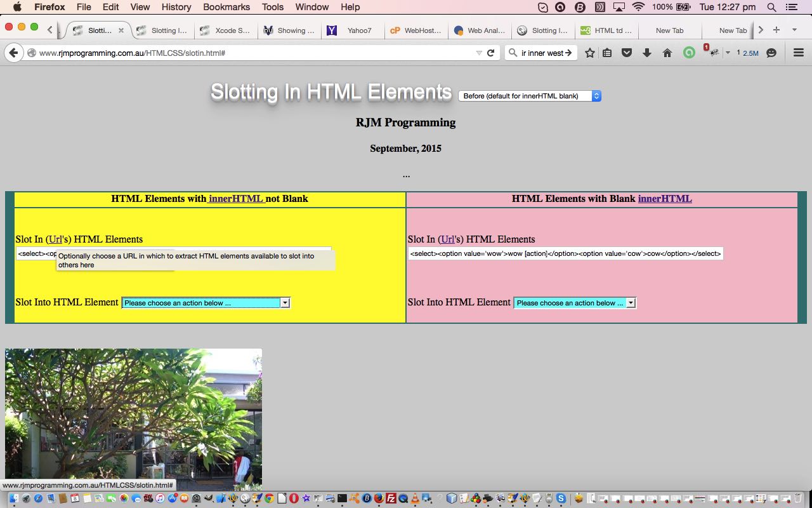Click the browser back arrow button

coord(13,53)
